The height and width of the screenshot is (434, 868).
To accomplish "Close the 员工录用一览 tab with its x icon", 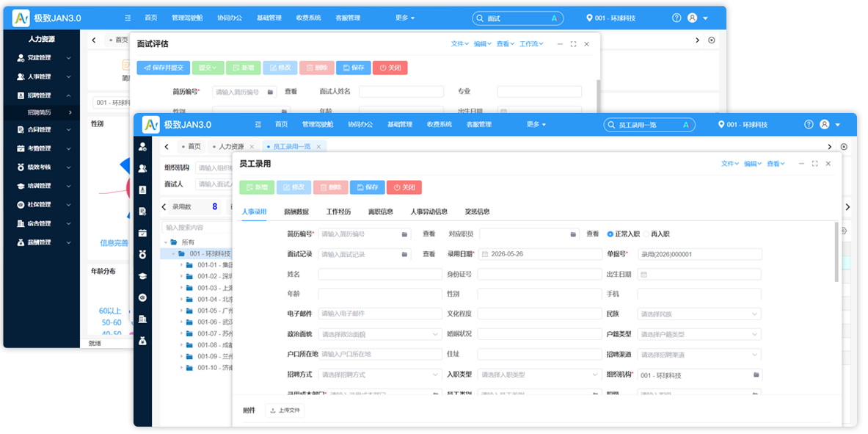I will coord(318,147).
